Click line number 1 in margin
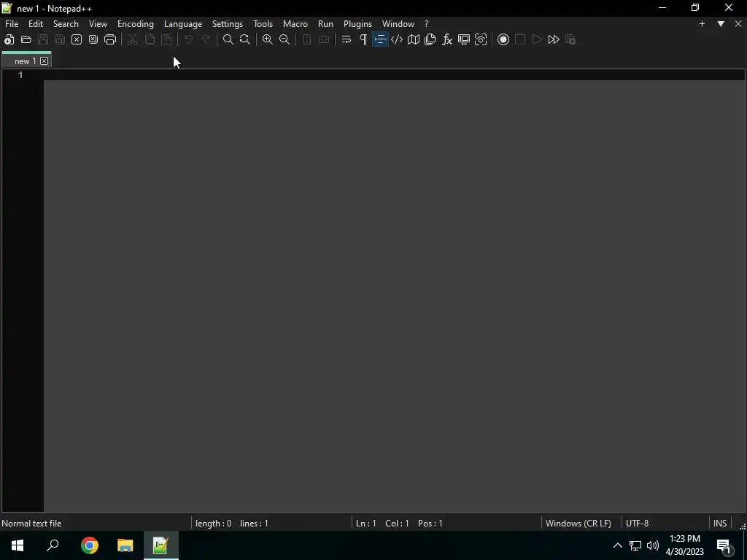 [20, 75]
